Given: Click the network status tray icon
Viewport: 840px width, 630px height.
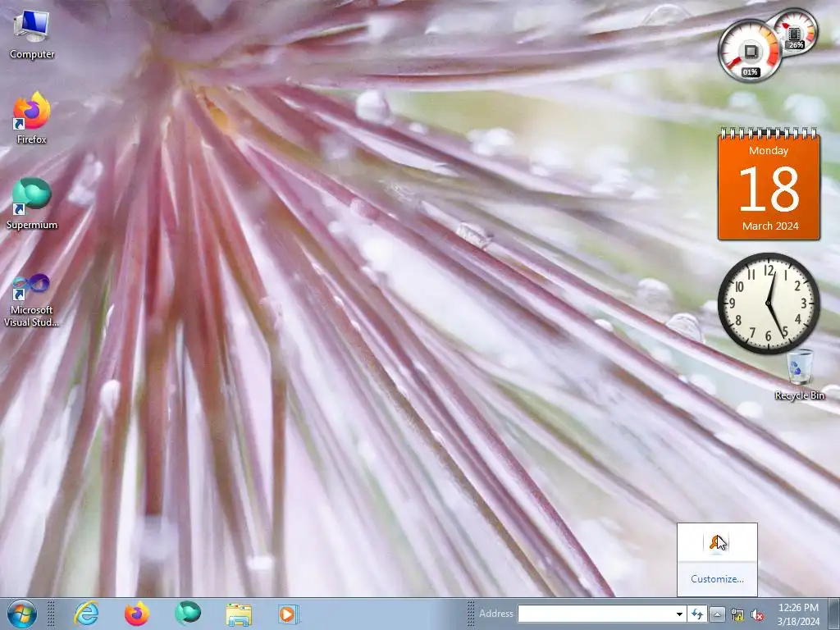Looking at the screenshot, I should tap(737, 614).
